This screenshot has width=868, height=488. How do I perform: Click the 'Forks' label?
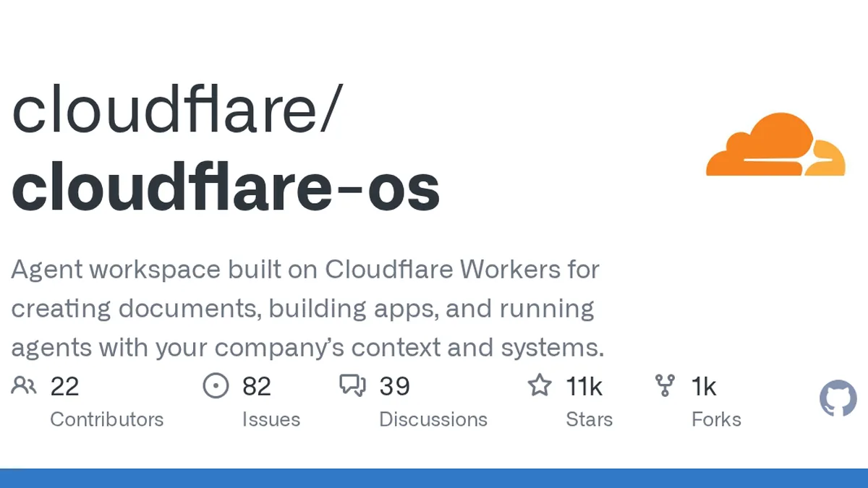716,419
